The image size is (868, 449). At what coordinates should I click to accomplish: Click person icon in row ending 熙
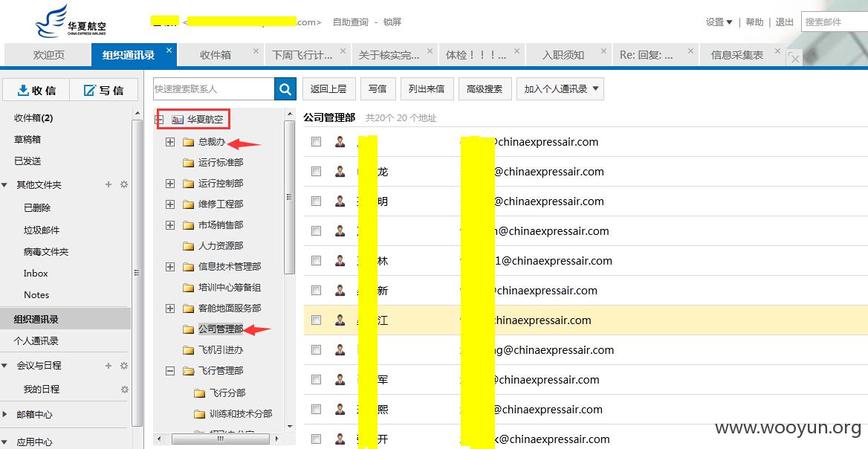pos(340,409)
